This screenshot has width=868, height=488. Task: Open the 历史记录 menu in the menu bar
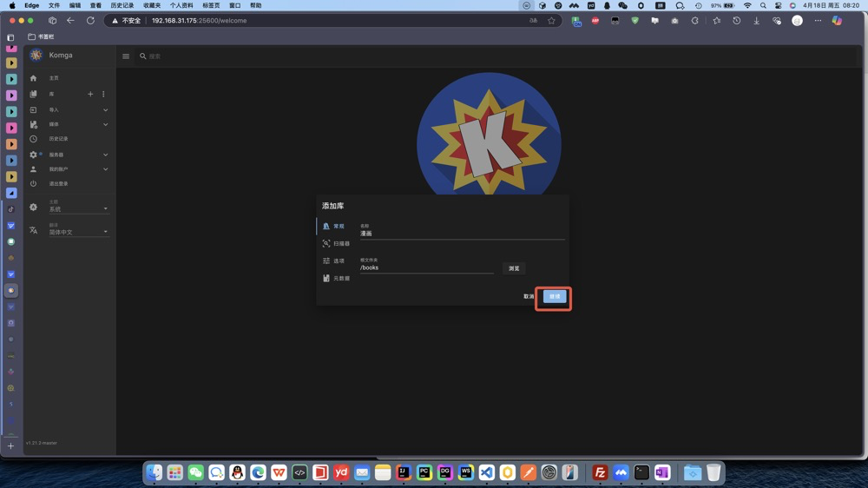point(122,5)
